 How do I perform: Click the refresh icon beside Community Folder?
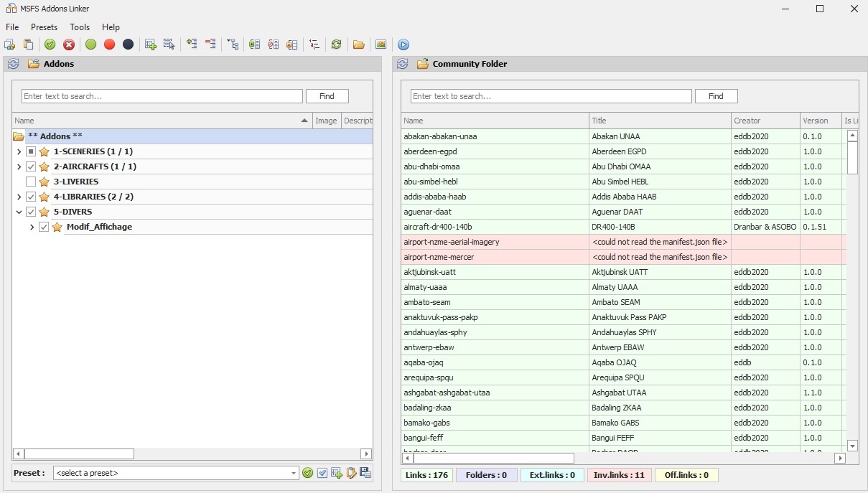(402, 64)
